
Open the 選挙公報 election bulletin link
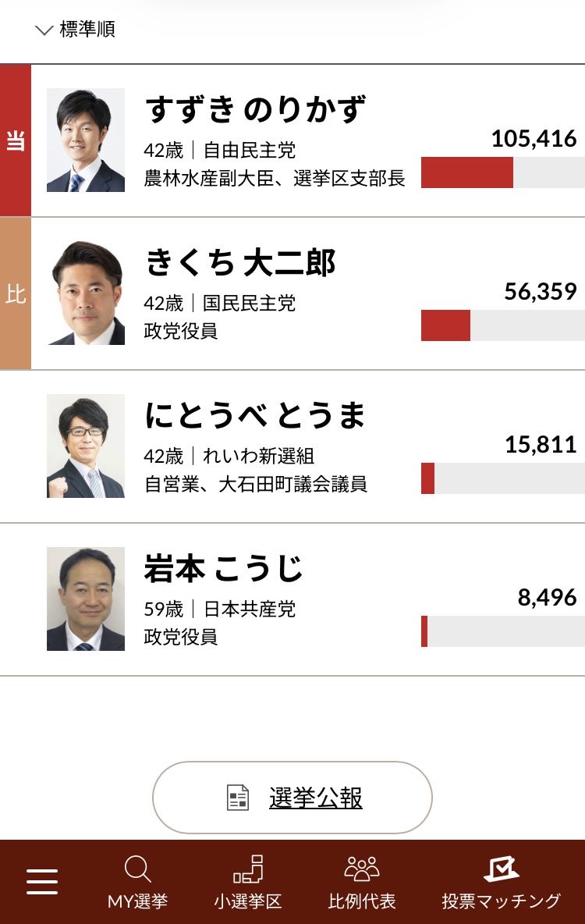315,798
